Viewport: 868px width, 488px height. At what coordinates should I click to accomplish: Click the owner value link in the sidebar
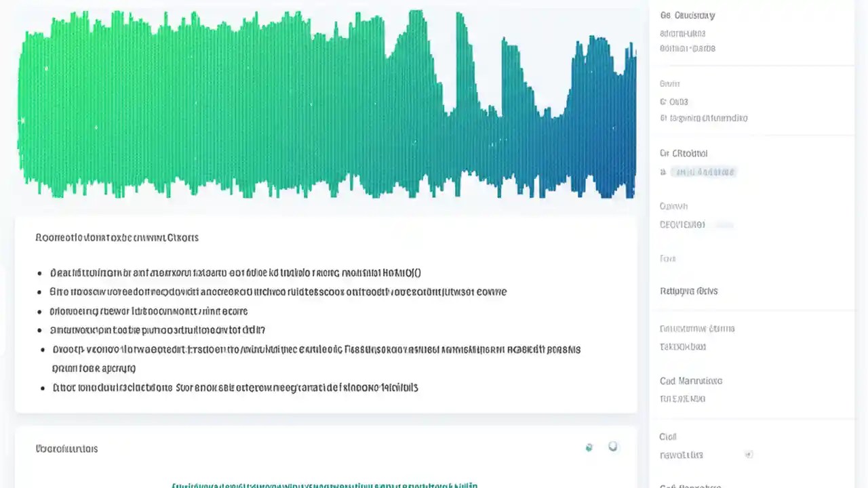[x=682, y=224]
